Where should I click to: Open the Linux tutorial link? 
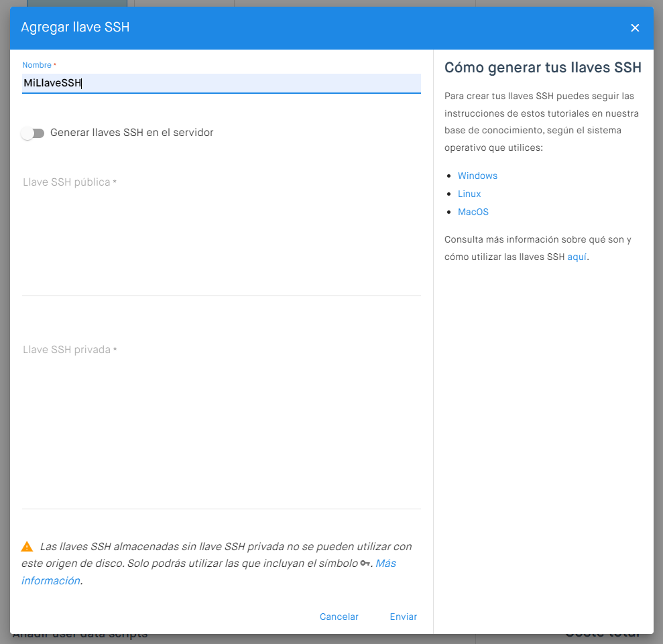469,194
